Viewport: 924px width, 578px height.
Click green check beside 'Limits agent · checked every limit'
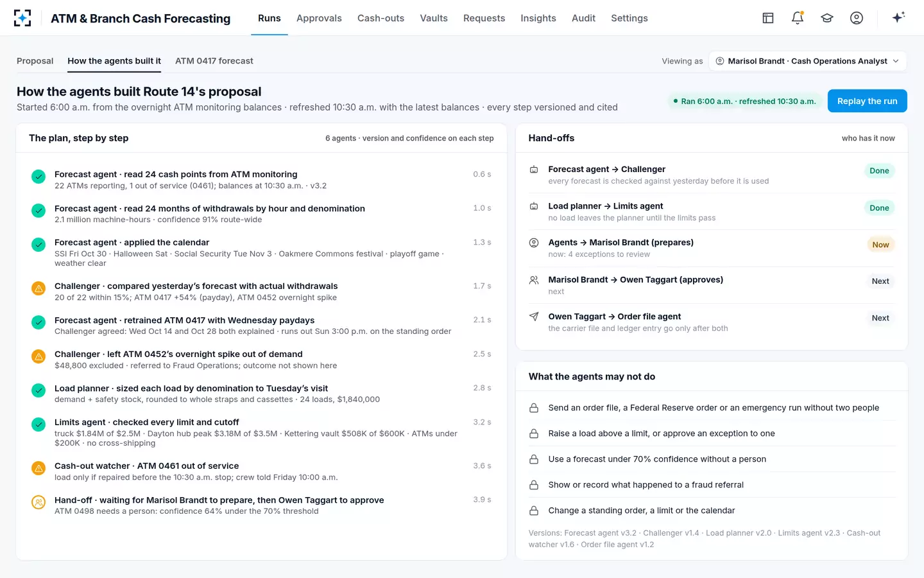point(38,425)
